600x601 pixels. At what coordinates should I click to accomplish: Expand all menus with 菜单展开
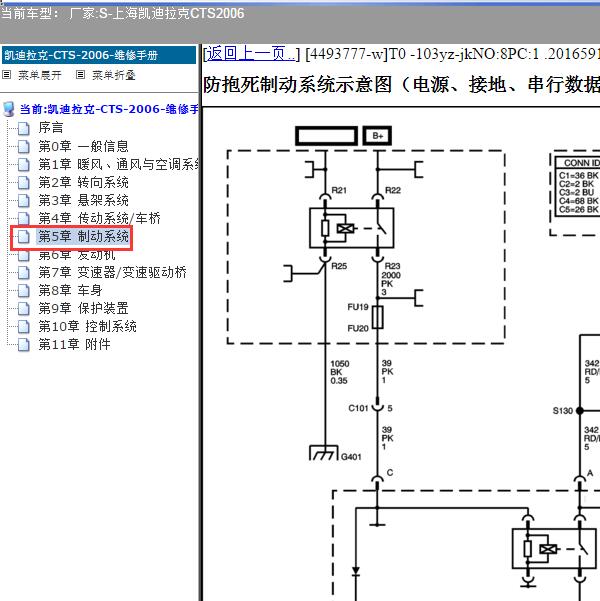coord(39,75)
